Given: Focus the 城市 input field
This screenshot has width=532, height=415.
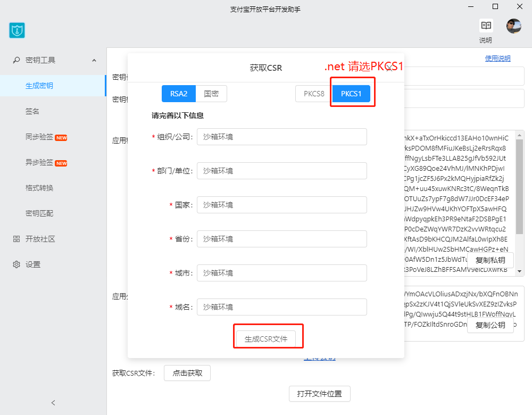Looking at the screenshot, I should pos(282,273).
